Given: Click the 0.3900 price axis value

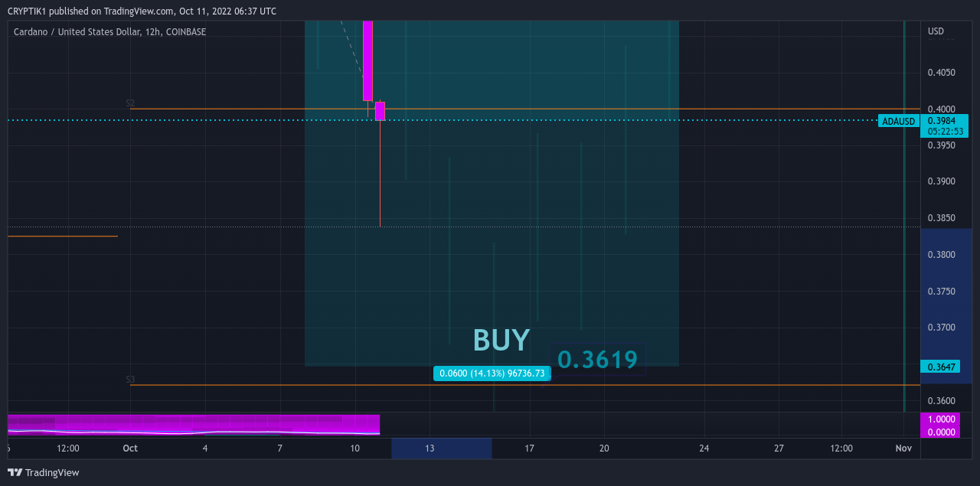Looking at the screenshot, I should click(x=941, y=181).
